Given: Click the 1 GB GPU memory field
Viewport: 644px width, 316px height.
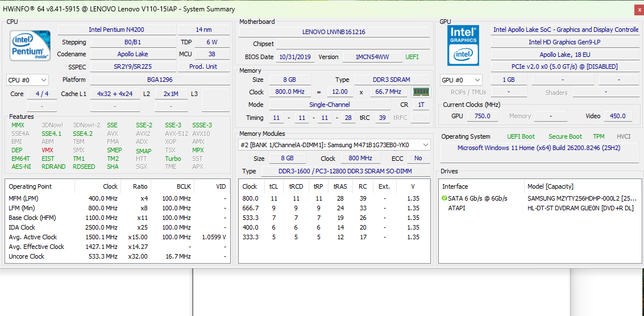Looking at the screenshot, I should click(x=509, y=80).
